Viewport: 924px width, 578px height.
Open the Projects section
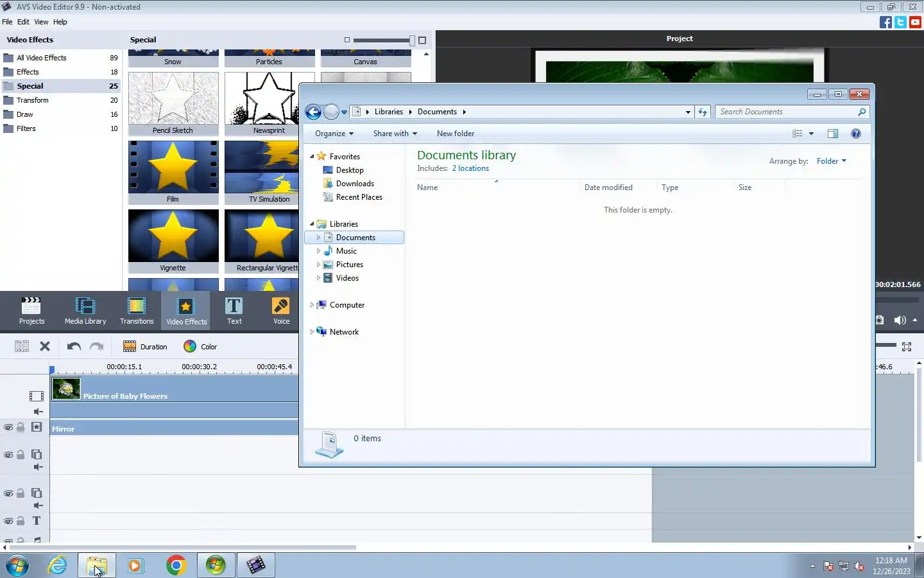pos(31,311)
